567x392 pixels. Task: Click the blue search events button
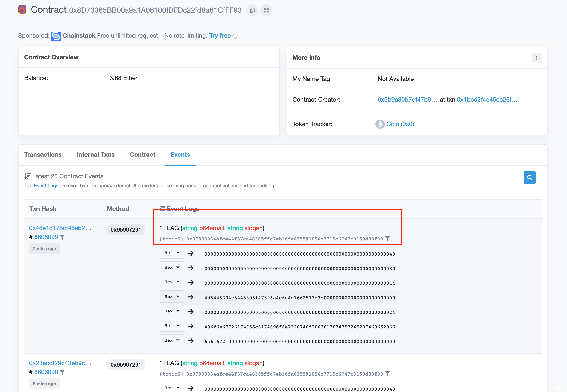click(529, 177)
